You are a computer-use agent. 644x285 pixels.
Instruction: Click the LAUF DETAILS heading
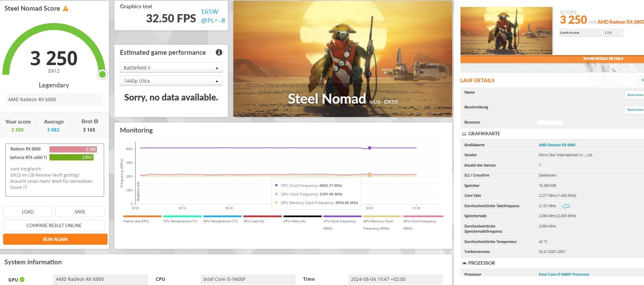pyautogui.click(x=477, y=80)
